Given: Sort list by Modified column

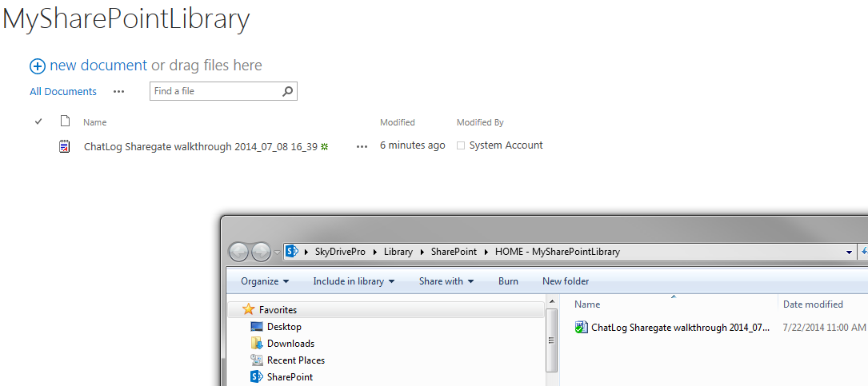Looking at the screenshot, I should click(398, 122).
